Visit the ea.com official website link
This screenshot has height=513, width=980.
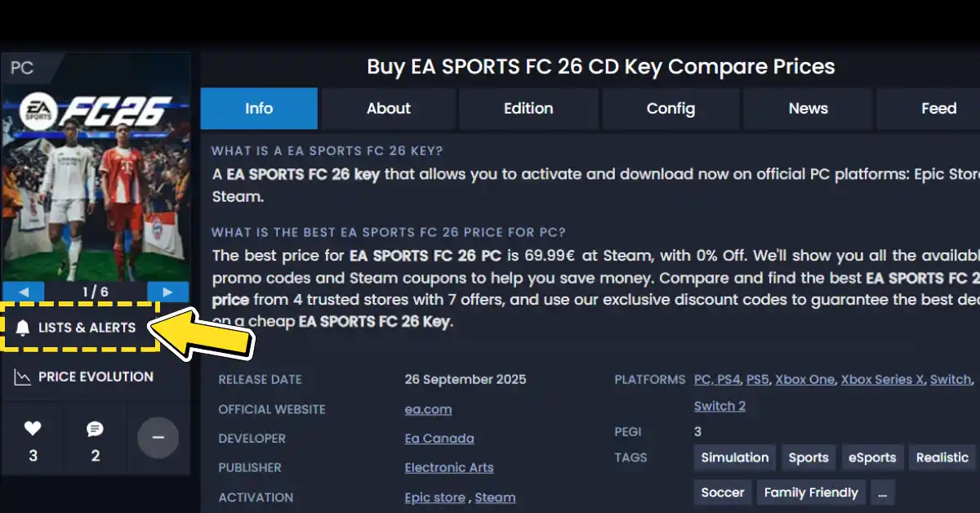point(428,409)
